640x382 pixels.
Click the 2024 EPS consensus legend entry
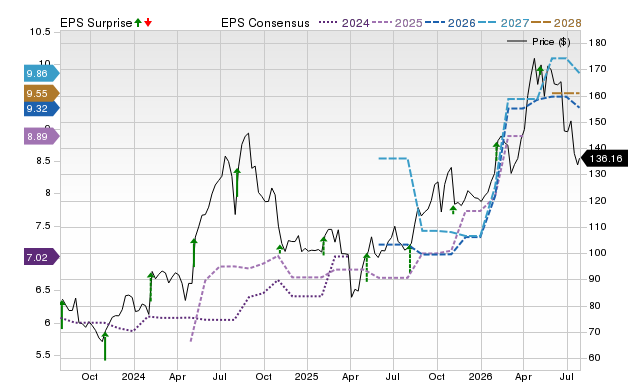click(x=344, y=23)
